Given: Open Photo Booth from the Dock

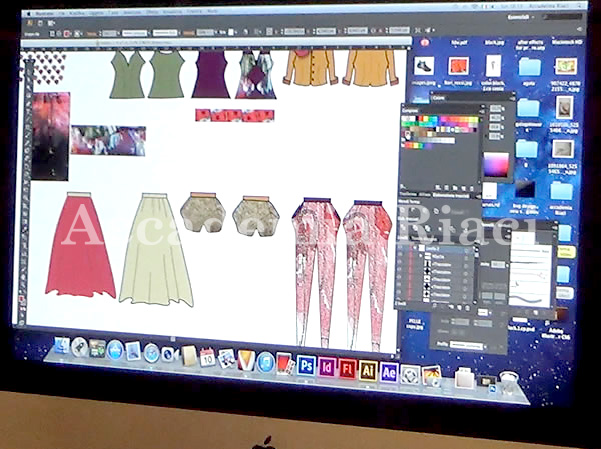Looking at the screenshot, I should [x=285, y=363].
